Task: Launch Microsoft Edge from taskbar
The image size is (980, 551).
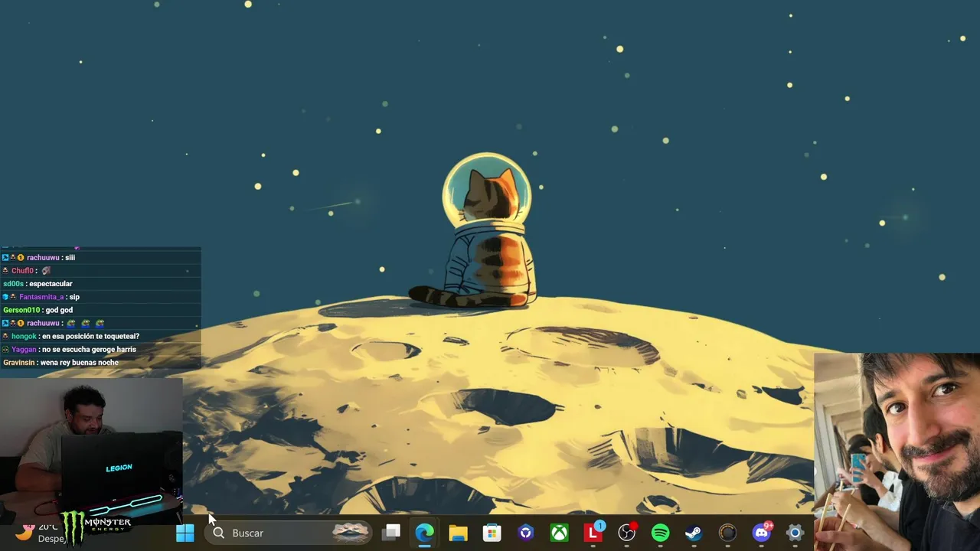Action: 425,533
